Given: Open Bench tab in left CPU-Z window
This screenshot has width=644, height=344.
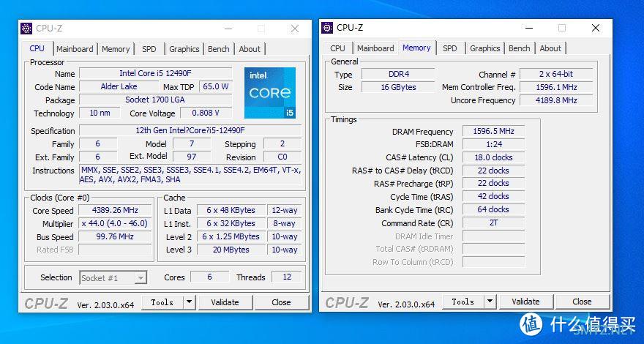Looking at the screenshot, I should pyautogui.click(x=219, y=49).
